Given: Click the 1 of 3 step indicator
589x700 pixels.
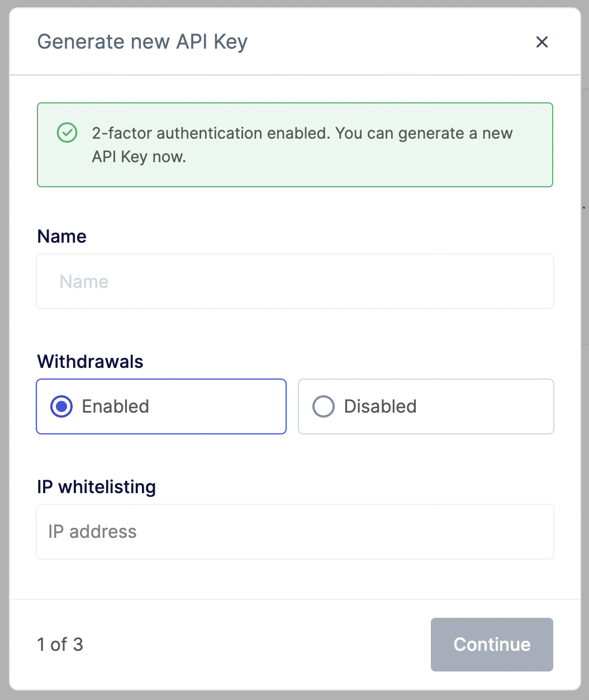Looking at the screenshot, I should (60, 645).
